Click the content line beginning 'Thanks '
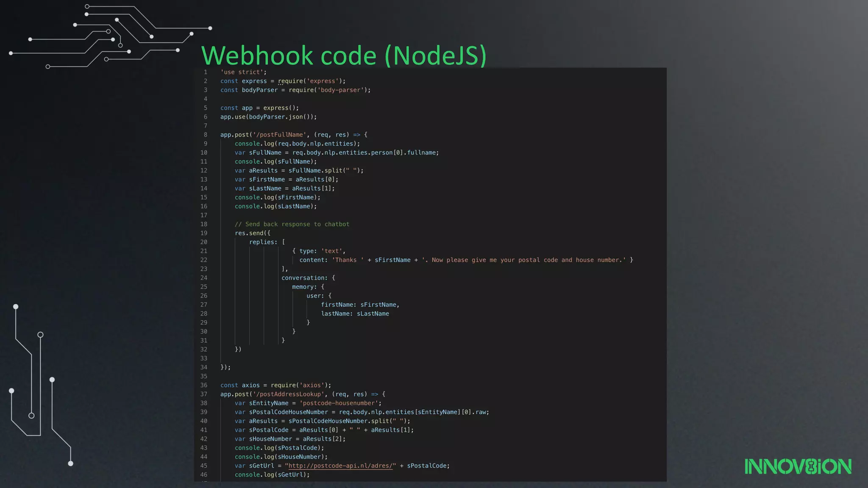Screen dimensions: 868x488 pyautogui.click(x=466, y=260)
